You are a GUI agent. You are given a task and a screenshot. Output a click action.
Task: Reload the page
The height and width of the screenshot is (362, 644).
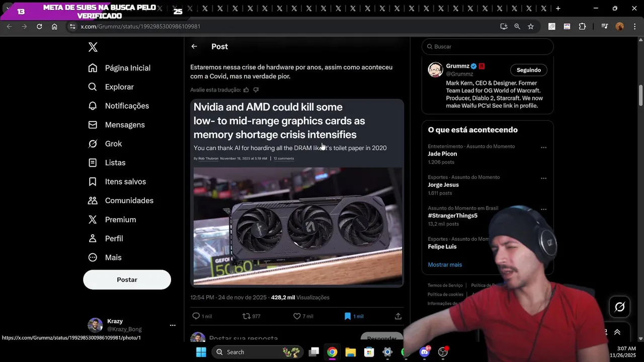[39, 27]
